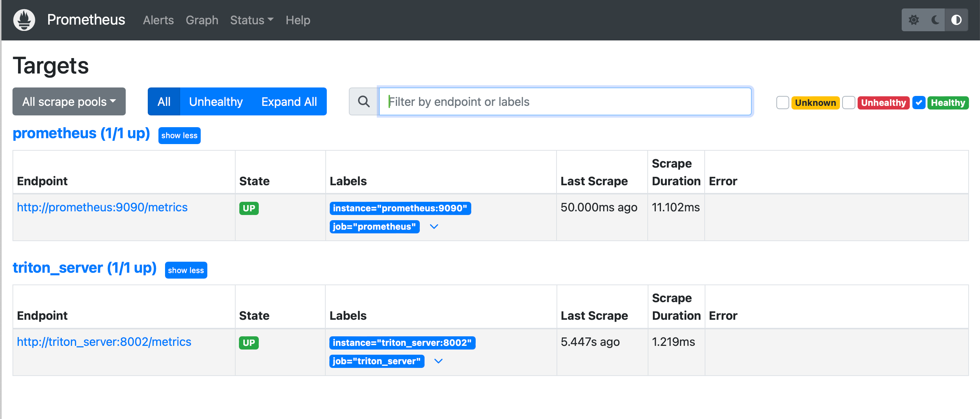This screenshot has width=980, height=419.
Task: Disable the Healthy targets filter checkbox
Action: [x=919, y=102]
